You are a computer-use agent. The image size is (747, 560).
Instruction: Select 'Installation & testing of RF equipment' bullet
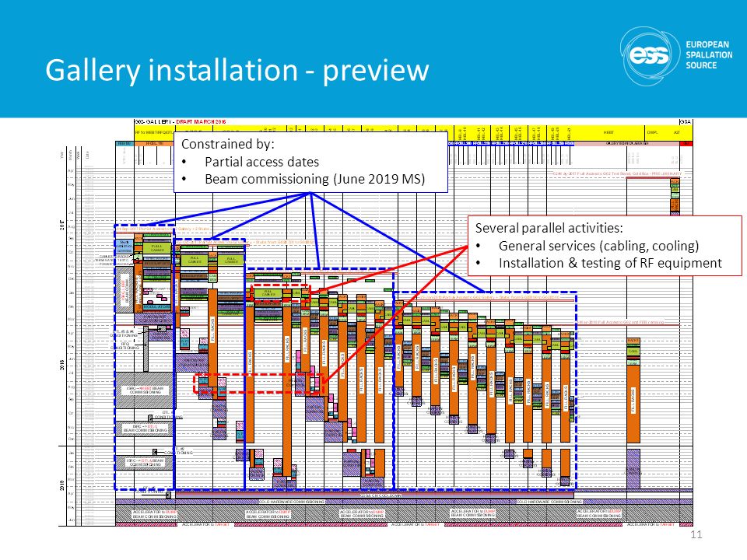pos(610,263)
